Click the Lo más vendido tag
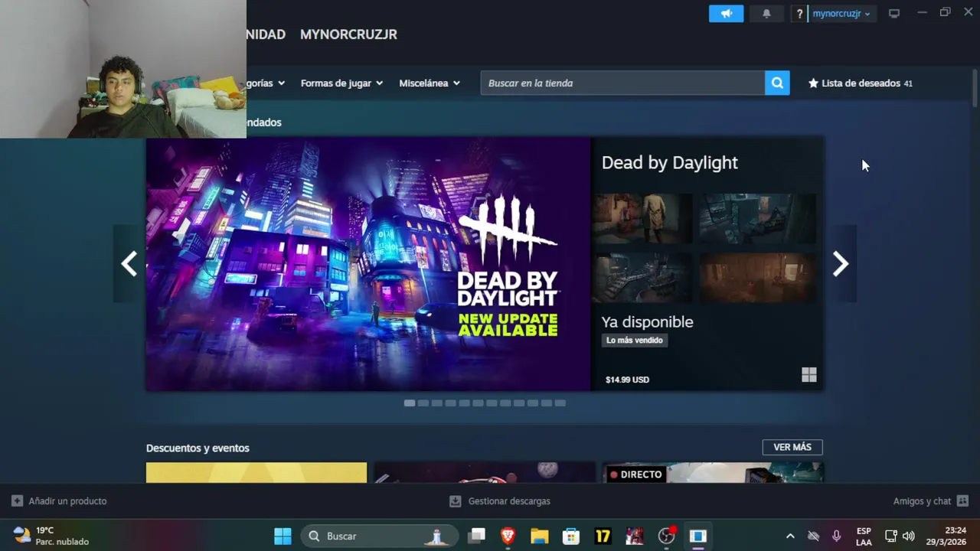The height and width of the screenshot is (551, 980). [635, 340]
